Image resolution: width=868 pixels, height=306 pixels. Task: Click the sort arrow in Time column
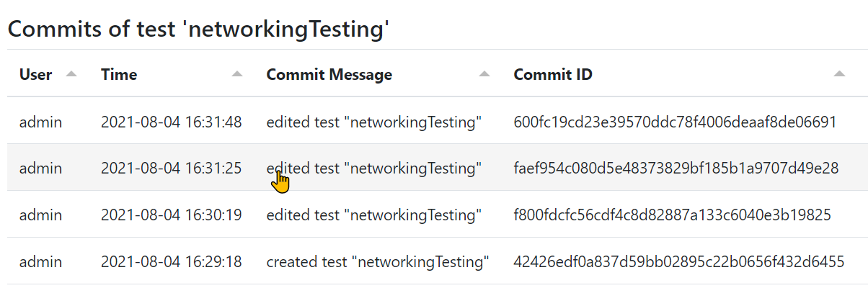(x=237, y=74)
